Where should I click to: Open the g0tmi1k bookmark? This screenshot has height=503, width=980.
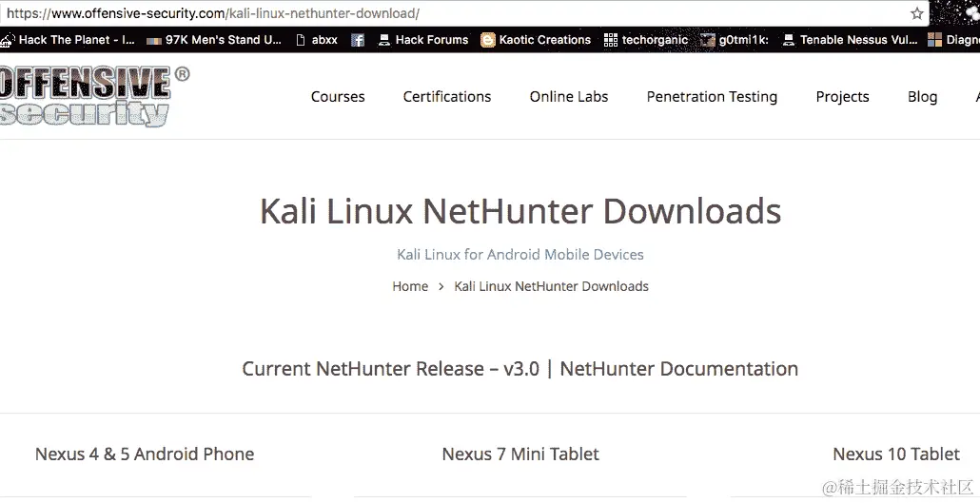pyautogui.click(x=735, y=40)
